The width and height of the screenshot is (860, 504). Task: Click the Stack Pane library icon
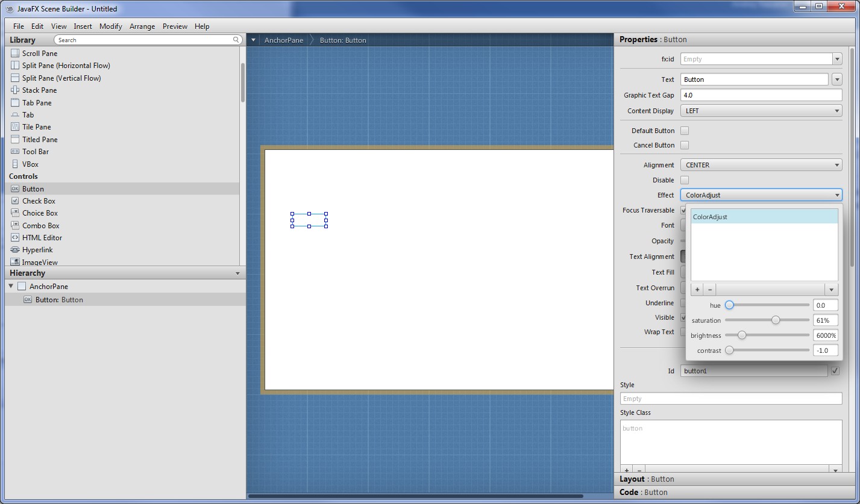click(15, 90)
